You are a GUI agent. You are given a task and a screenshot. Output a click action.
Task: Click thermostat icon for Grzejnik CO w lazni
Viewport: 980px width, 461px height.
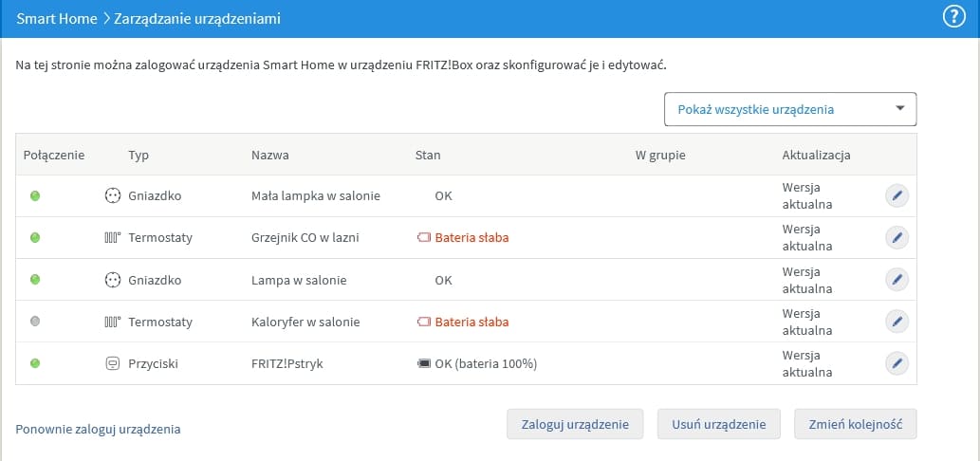[x=113, y=238]
